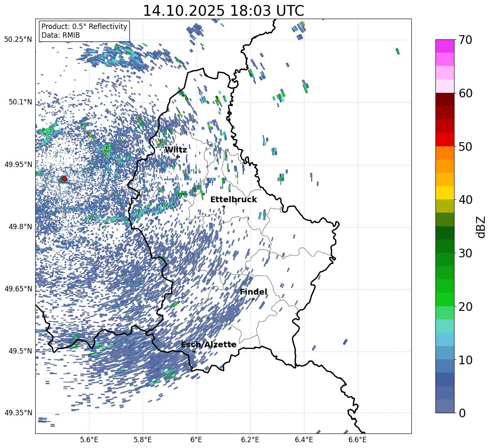
Task: Click the 6°E longitude label
Action: pyautogui.click(x=196, y=440)
